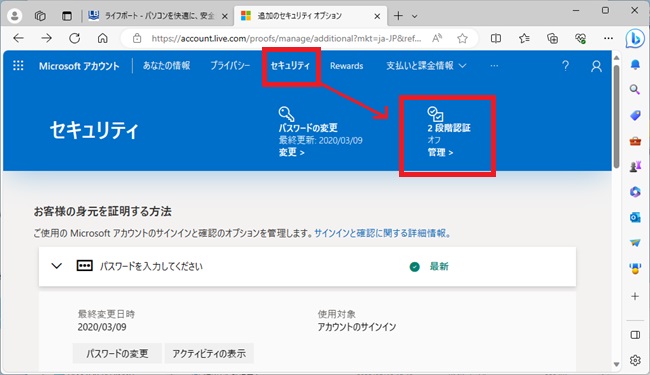
Task: Open the あなたの情報 menu
Action: click(x=167, y=65)
